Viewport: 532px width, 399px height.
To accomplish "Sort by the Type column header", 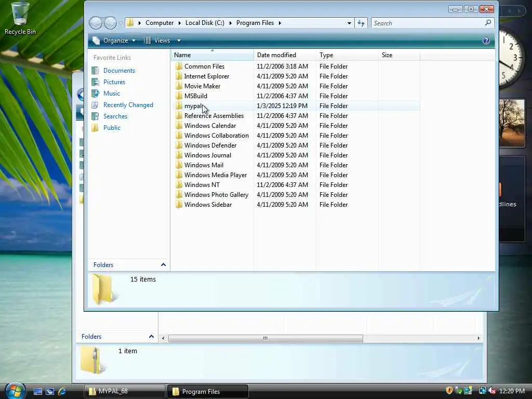I will pos(347,55).
